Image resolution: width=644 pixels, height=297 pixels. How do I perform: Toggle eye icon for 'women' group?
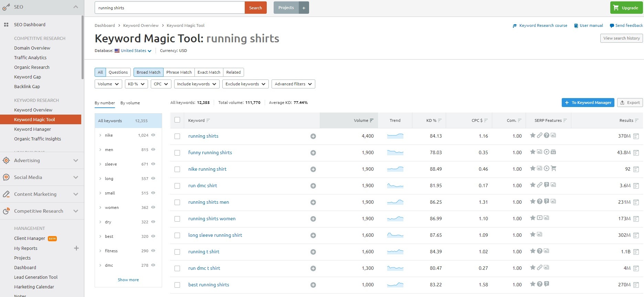tap(153, 207)
